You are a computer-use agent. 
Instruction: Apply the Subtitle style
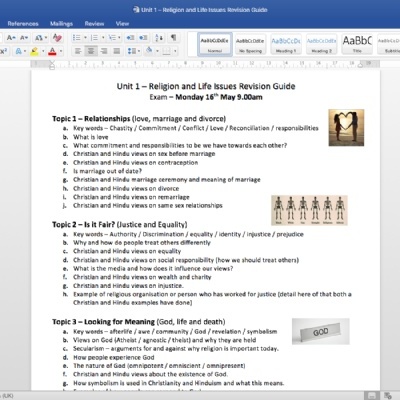coord(389,44)
